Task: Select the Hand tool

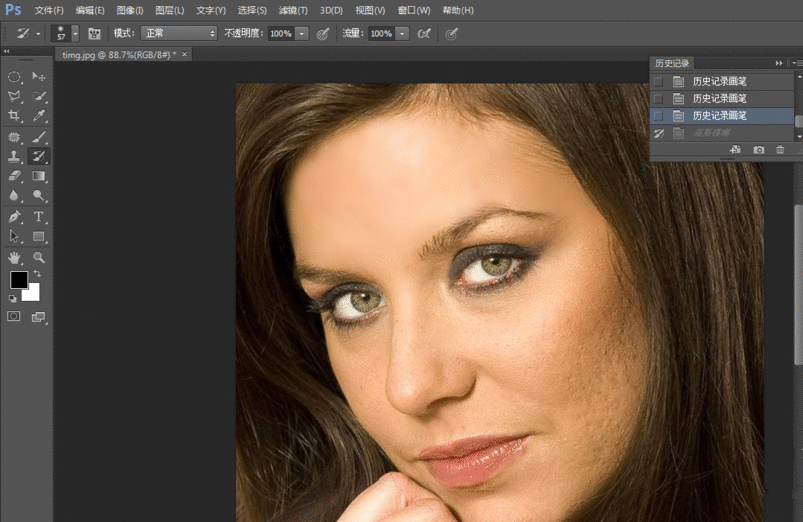Action: (15, 258)
